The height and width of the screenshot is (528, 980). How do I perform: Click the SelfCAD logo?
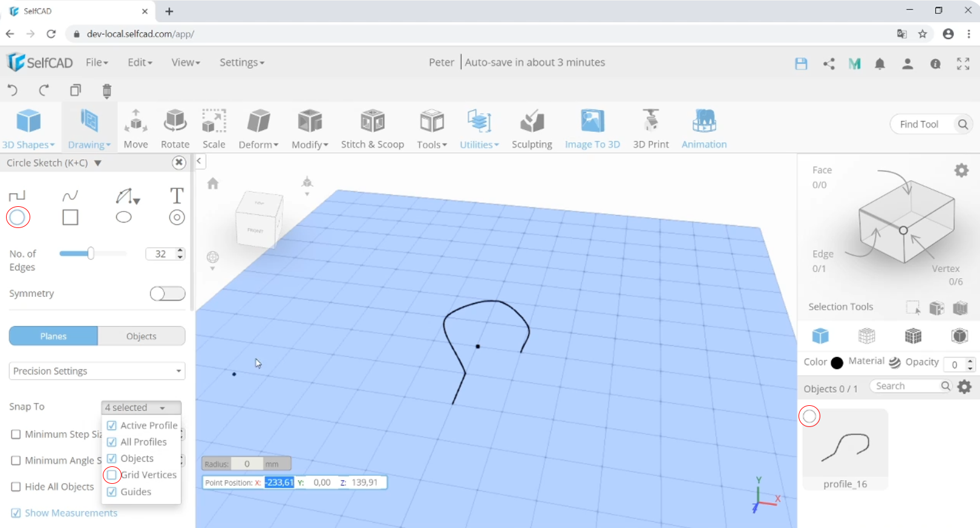point(39,62)
